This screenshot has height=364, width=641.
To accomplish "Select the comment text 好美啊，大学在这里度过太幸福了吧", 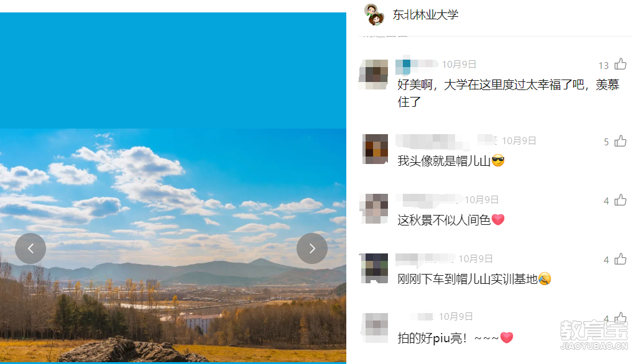I will click(491, 85).
